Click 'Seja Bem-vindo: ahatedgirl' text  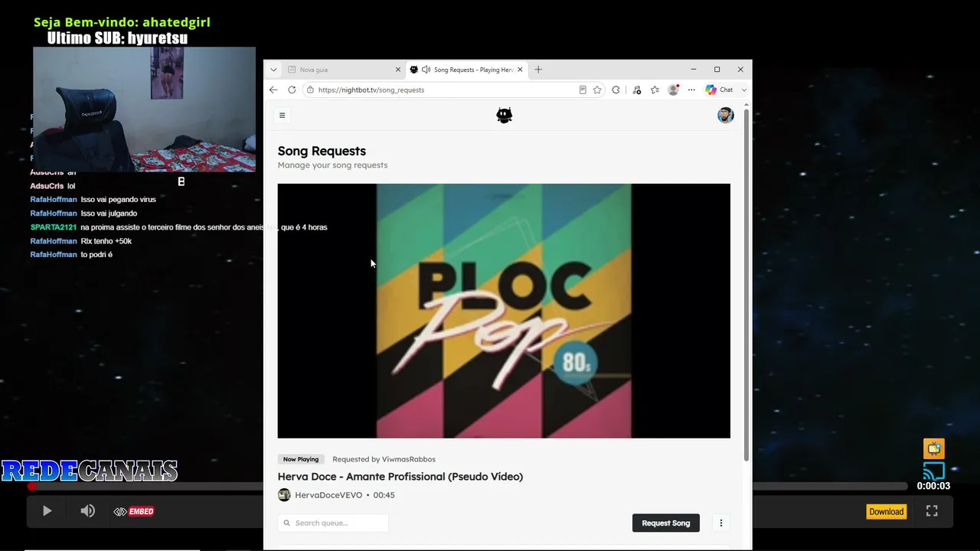click(122, 22)
